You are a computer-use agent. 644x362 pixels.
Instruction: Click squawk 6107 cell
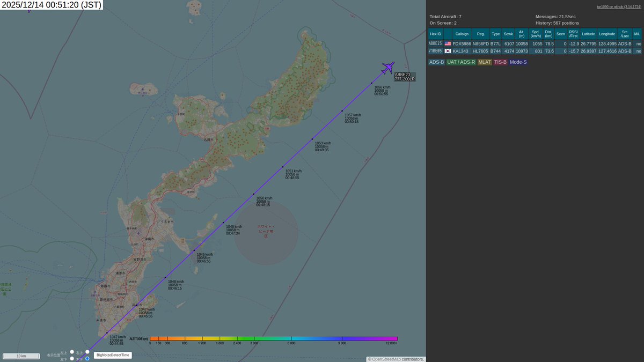point(509,43)
